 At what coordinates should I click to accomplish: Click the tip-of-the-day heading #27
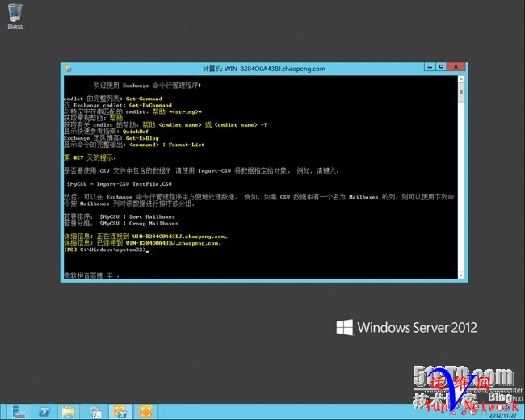(90, 157)
